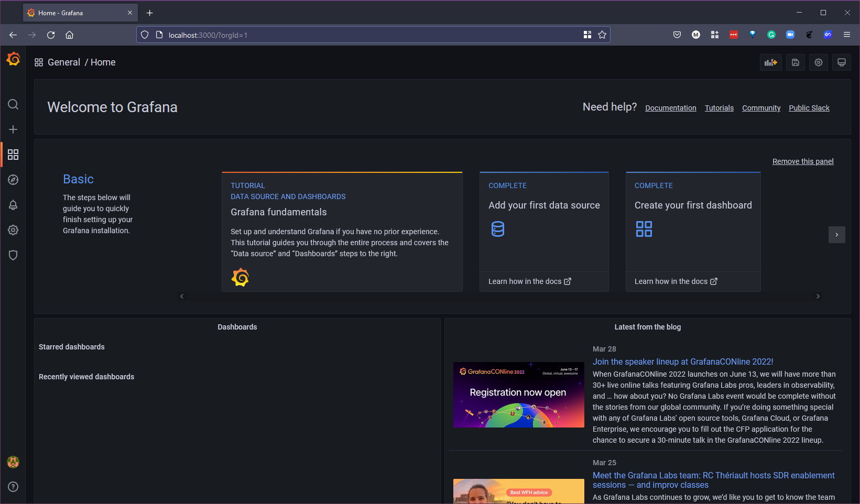This screenshot has width=860, height=504.
Task: Expand next setup steps with right arrow button
Action: click(x=836, y=235)
